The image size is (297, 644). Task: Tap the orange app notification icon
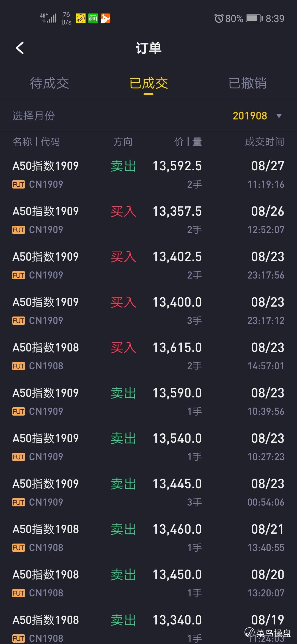[105, 18]
